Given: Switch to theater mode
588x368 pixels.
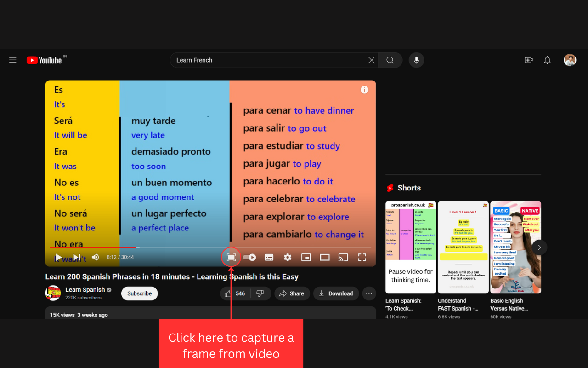Looking at the screenshot, I should pyautogui.click(x=325, y=257).
